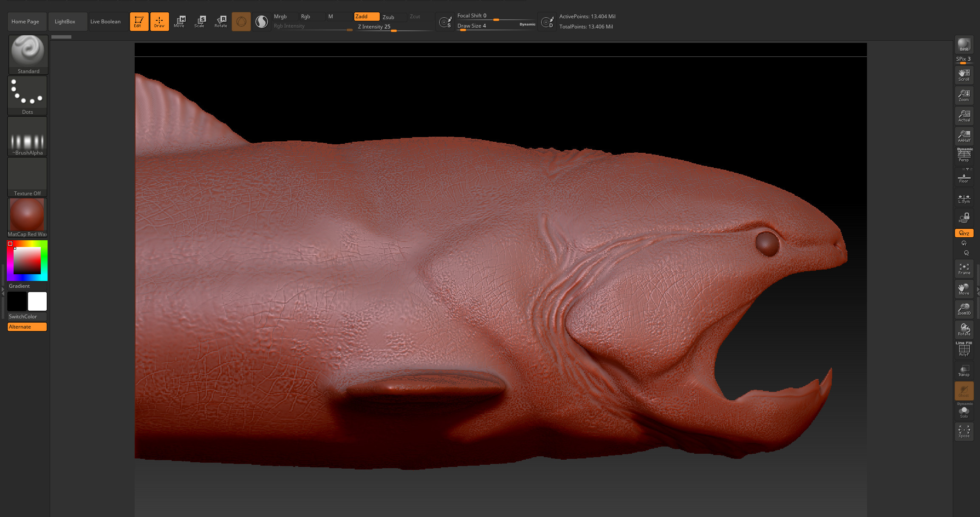Click the TotalPoints: 13.406 Mil readout

click(x=586, y=27)
